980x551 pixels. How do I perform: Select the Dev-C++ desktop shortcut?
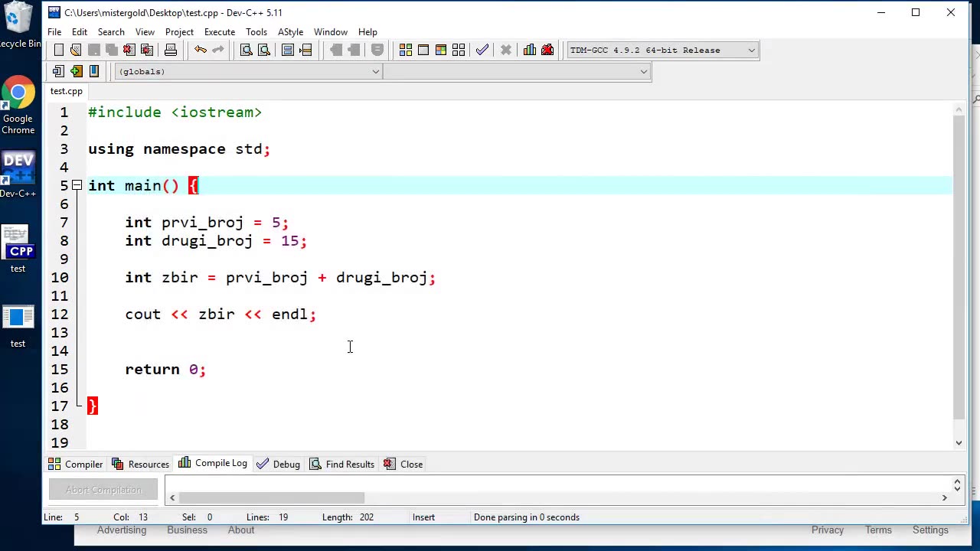18,175
